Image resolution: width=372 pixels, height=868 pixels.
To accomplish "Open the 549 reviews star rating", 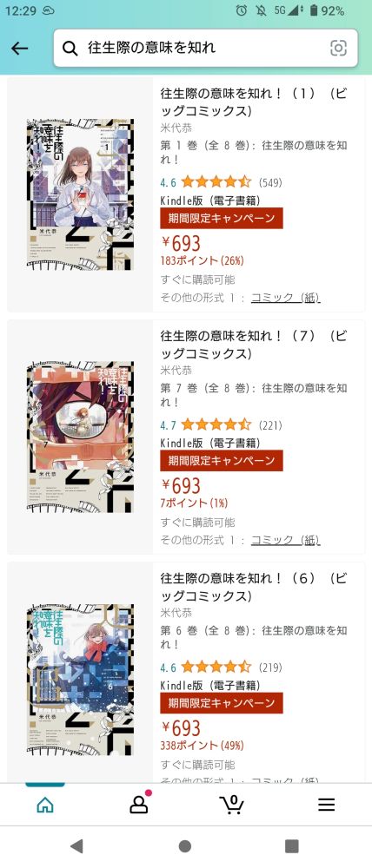I will pos(221,182).
